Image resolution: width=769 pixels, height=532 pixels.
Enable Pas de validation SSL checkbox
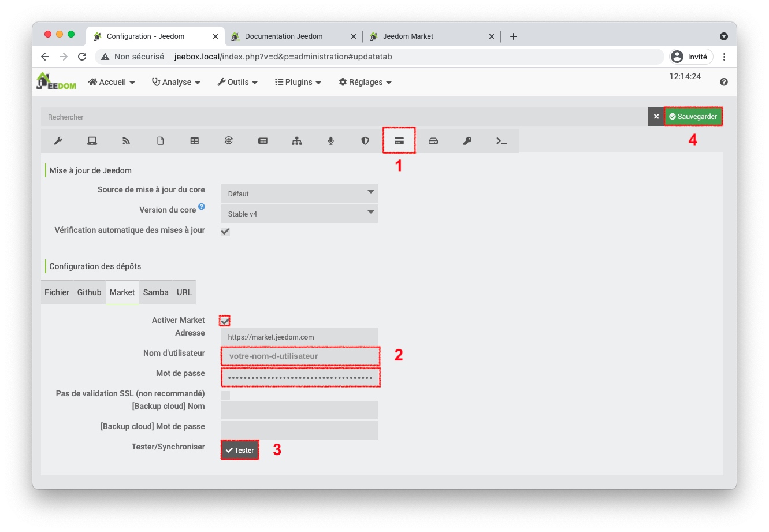tap(225, 395)
